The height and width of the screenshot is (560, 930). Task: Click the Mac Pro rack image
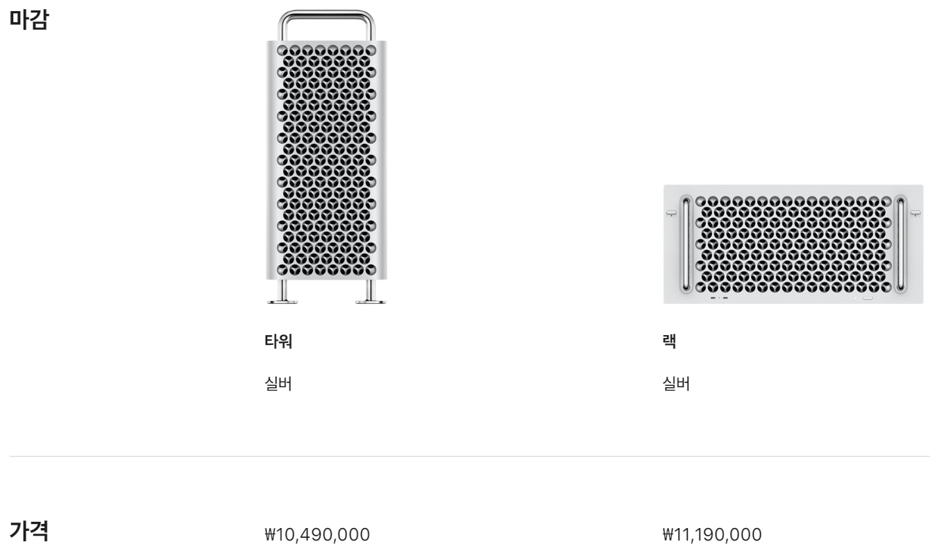point(793,244)
